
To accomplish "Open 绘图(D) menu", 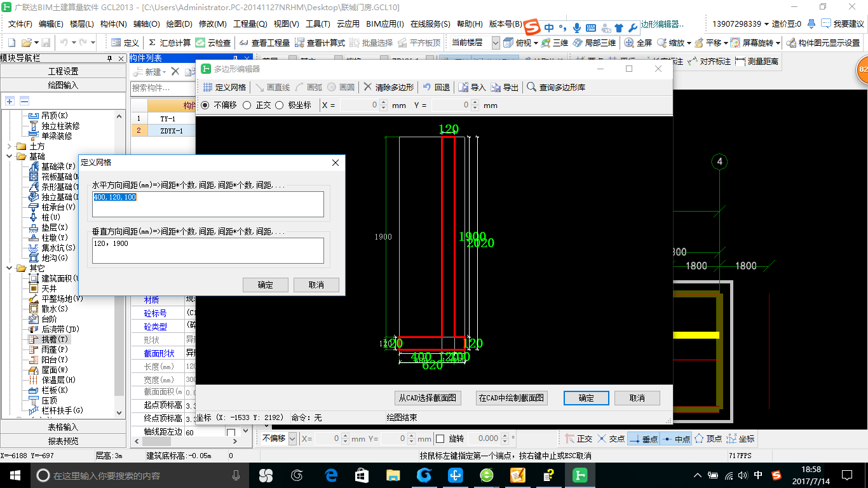I will click(179, 24).
